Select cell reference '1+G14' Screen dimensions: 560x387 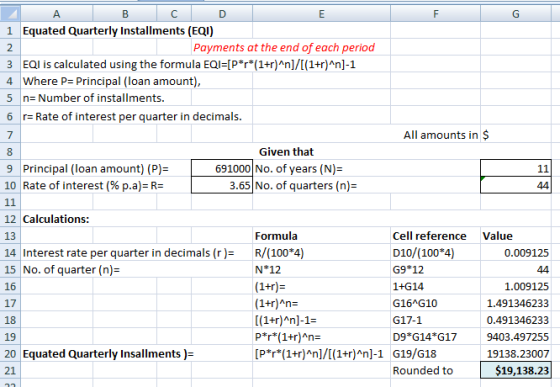(408, 286)
